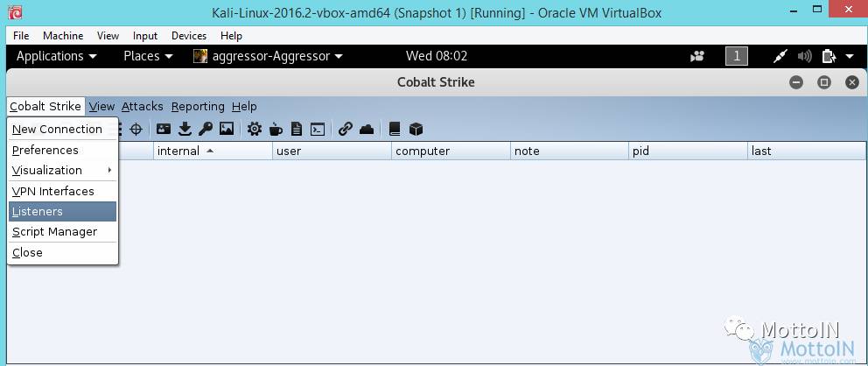868x366 pixels.
Task: Open screenshots view via picture icon
Action: click(x=227, y=129)
